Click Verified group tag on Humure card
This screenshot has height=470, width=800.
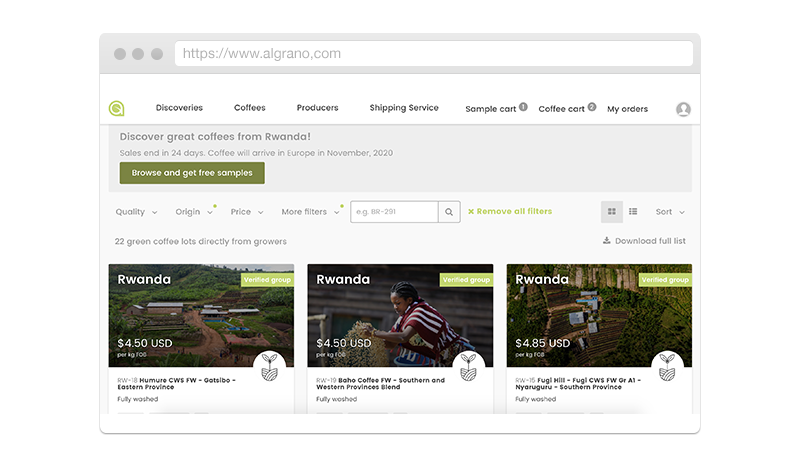pos(267,280)
